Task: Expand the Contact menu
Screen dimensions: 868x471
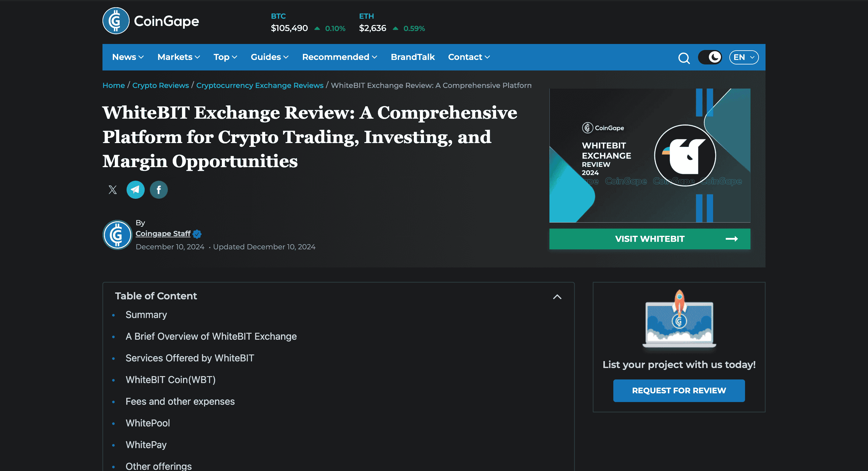Action: 469,57
